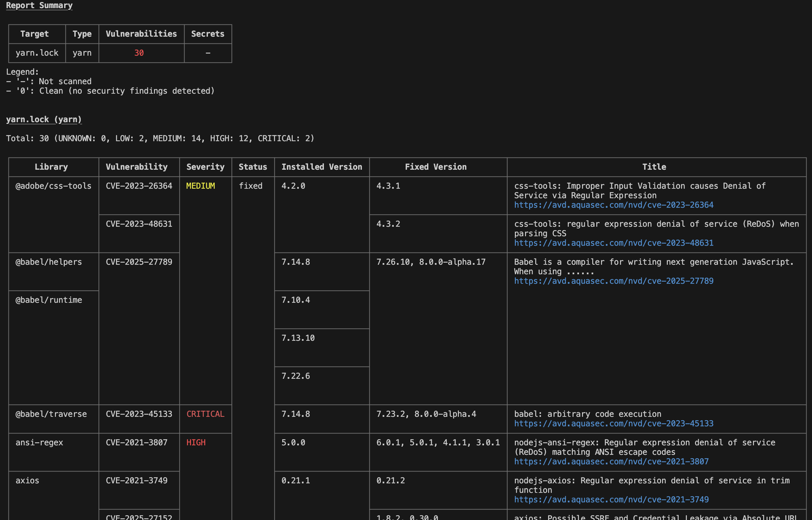Select installed version 4.2.0

point(293,186)
